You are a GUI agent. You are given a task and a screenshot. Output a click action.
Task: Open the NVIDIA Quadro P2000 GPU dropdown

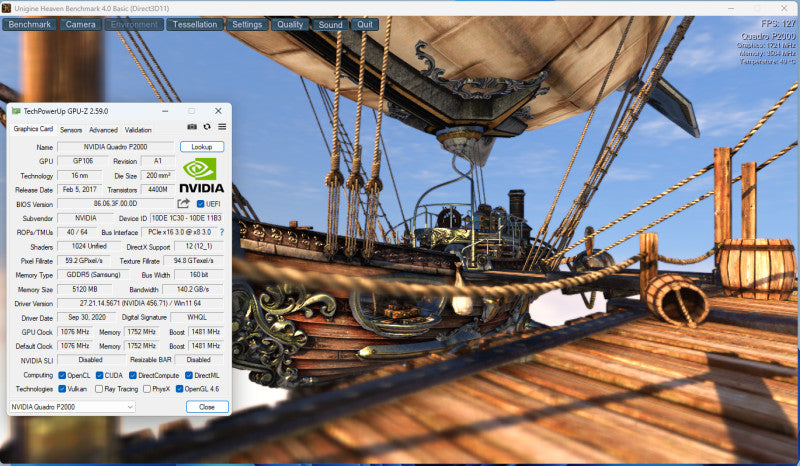(72, 407)
